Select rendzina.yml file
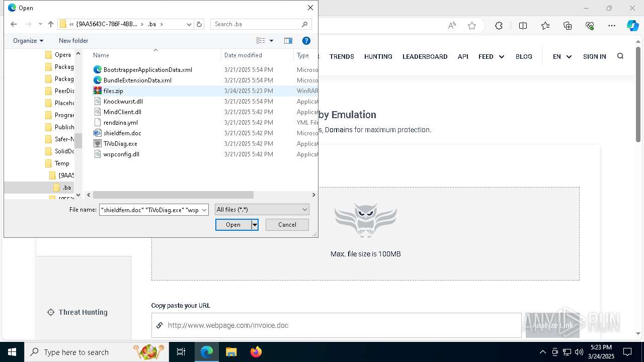644x362 pixels. 120,123
